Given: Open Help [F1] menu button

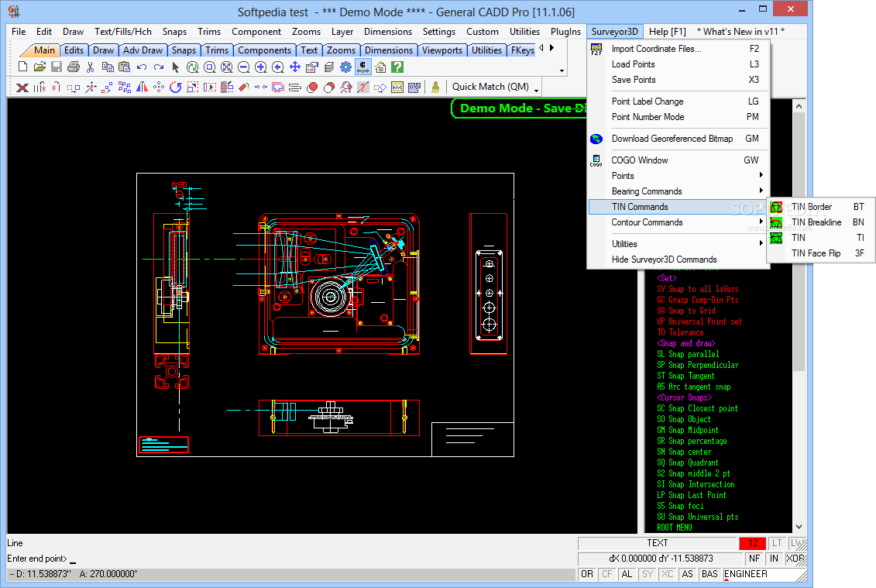Looking at the screenshot, I should (668, 32).
